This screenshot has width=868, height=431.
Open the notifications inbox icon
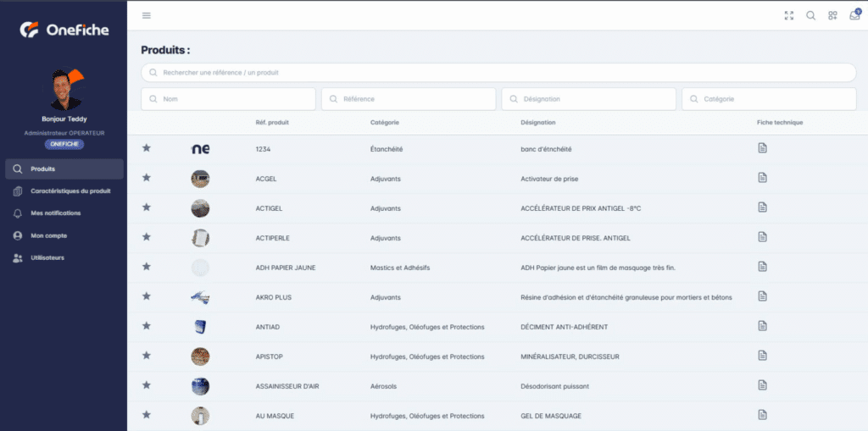pyautogui.click(x=854, y=15)
